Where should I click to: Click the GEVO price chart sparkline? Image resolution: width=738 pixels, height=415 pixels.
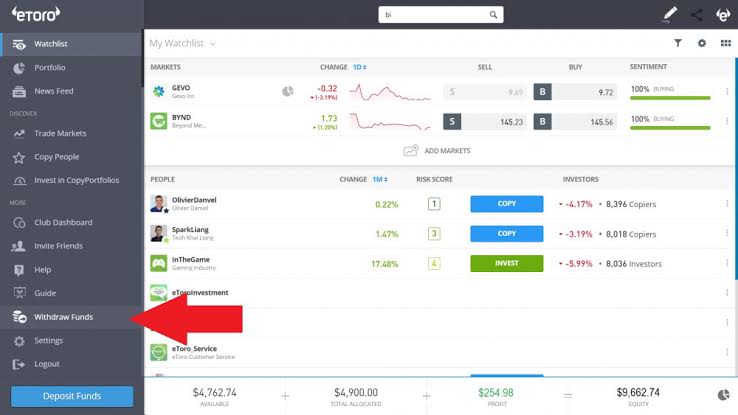pos(390,92)
